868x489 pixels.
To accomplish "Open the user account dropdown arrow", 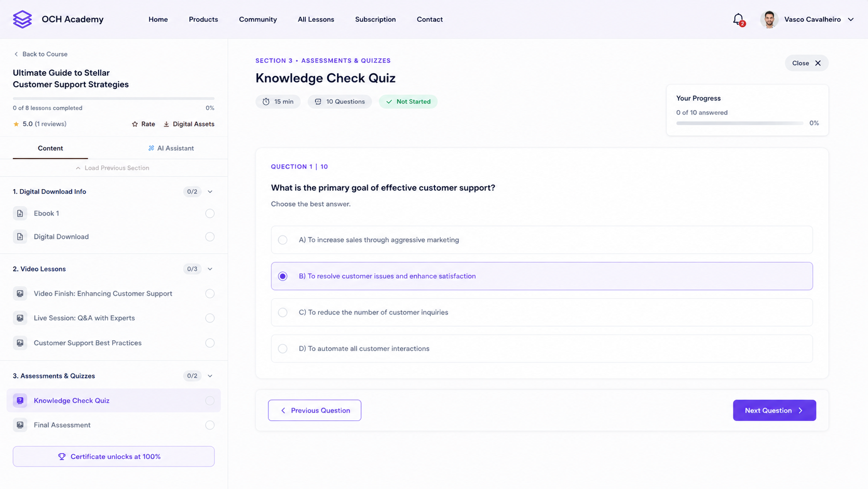I will 851,20.
